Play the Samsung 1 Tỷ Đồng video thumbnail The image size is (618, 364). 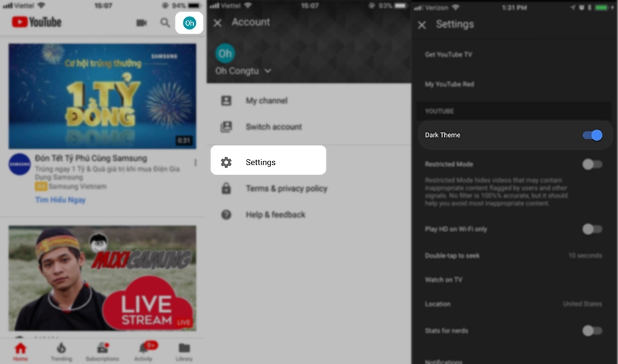pos(102,96)
